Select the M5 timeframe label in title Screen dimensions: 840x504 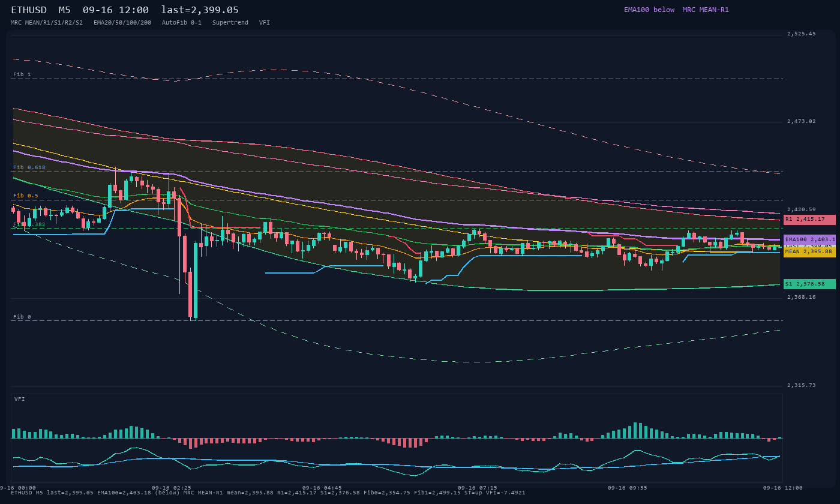65,10
